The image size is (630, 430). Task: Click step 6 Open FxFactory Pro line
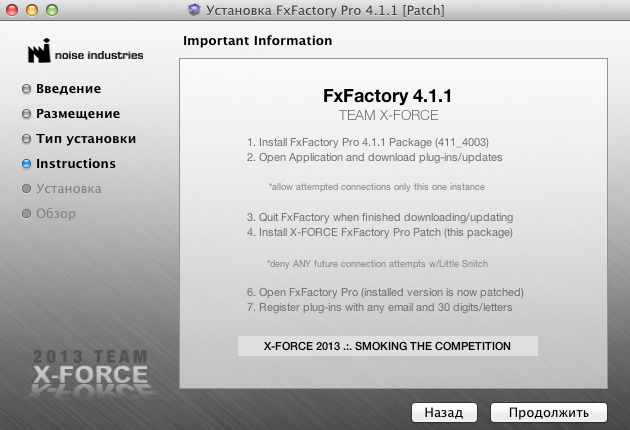(385, 292)
